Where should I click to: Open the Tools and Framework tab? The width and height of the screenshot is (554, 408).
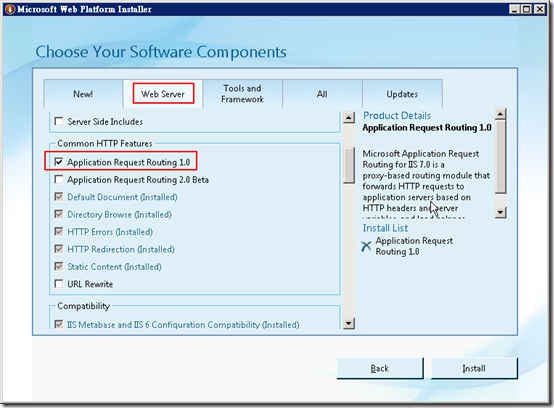(x=242, y=94)
